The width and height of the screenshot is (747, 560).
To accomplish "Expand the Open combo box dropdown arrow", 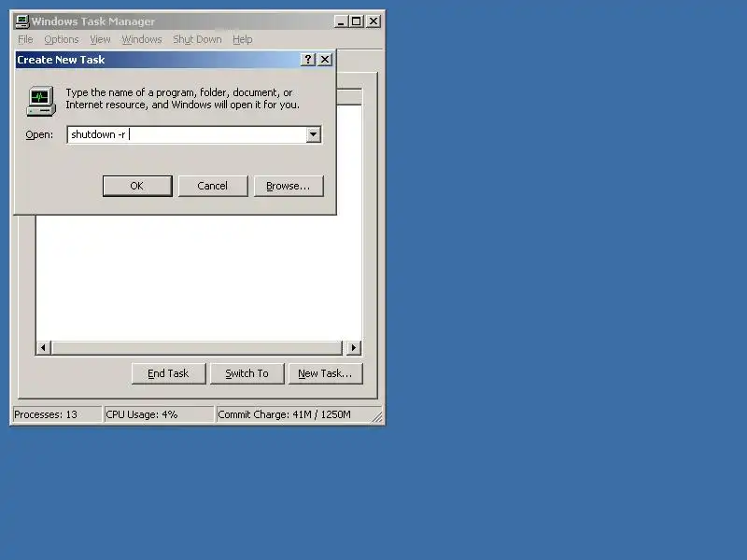I will coord(313,134).
